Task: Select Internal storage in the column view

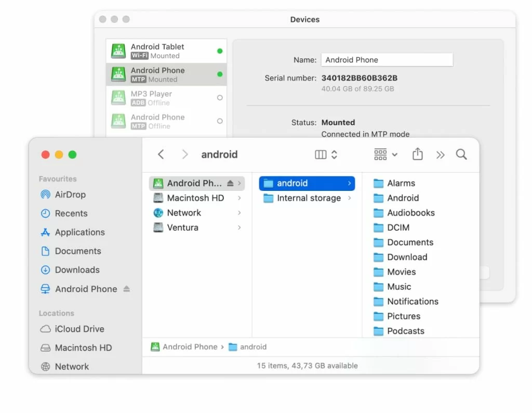Action: pos(302,198)
